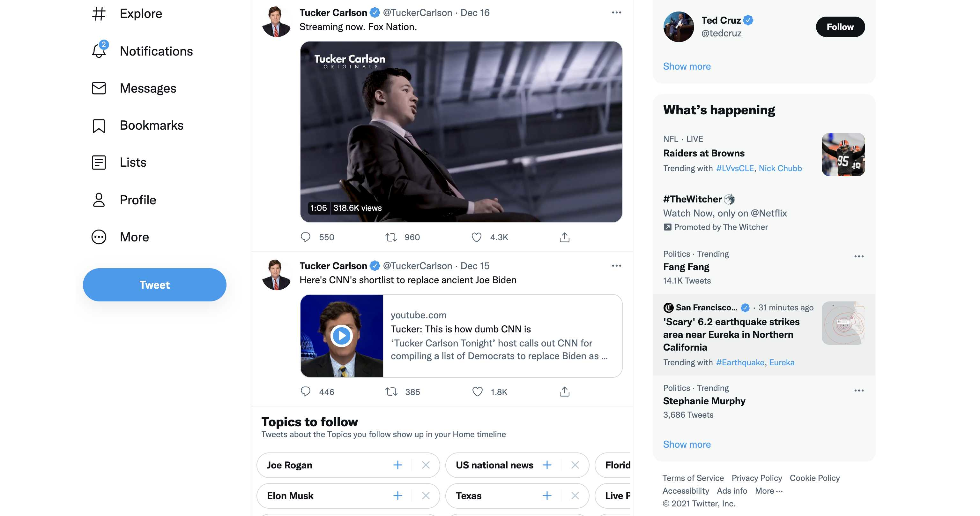Open Cookie Policy link
Viewport: 980px width, 516px height.
pyautogui.click(x=814, y=478)
